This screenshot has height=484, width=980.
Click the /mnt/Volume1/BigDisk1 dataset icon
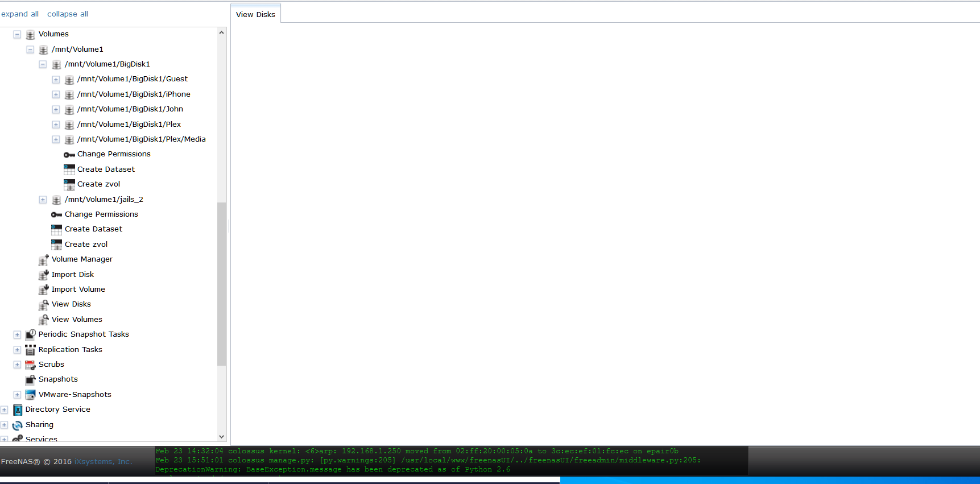(56, 64)
